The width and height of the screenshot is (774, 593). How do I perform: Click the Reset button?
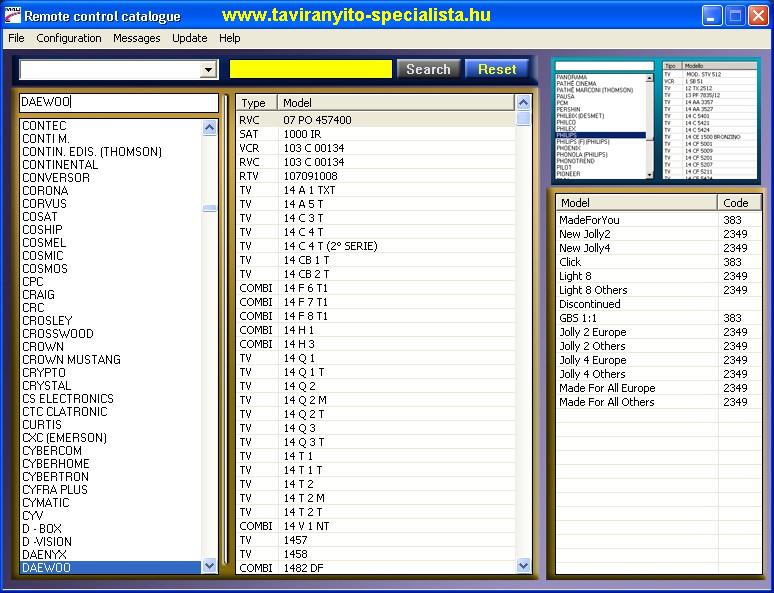tap(497, 69)
